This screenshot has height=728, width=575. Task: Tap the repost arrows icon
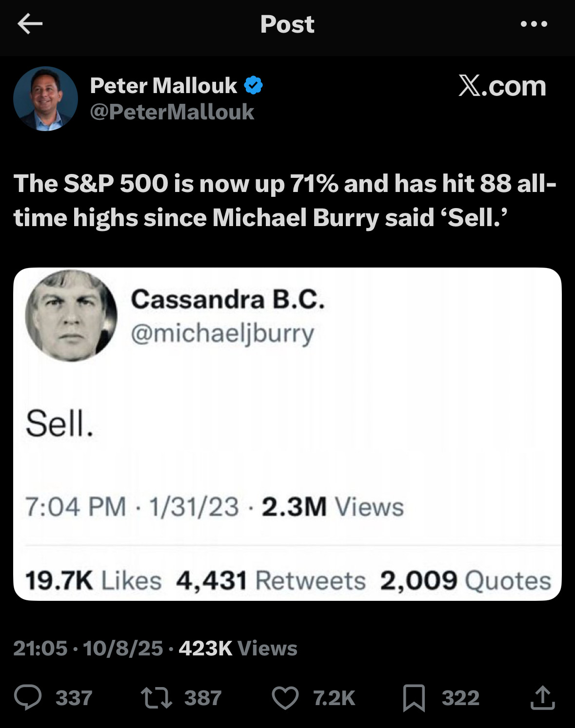click(x=156, y=697)
